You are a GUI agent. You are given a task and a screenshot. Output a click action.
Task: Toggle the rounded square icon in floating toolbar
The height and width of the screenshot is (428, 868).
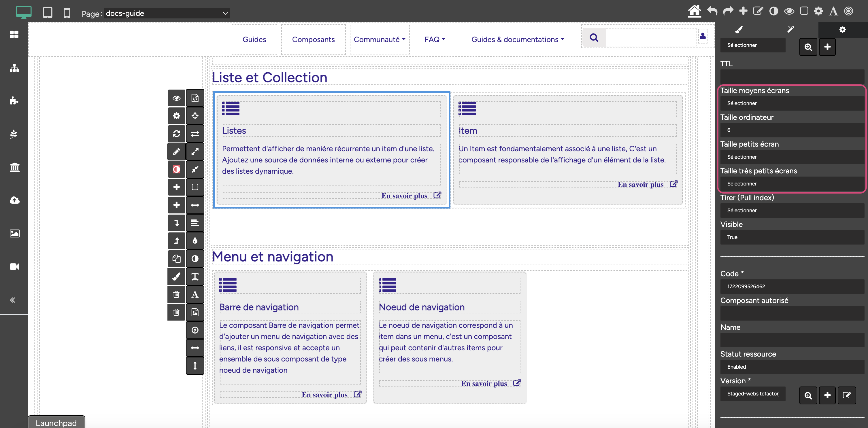click(195, 187)
